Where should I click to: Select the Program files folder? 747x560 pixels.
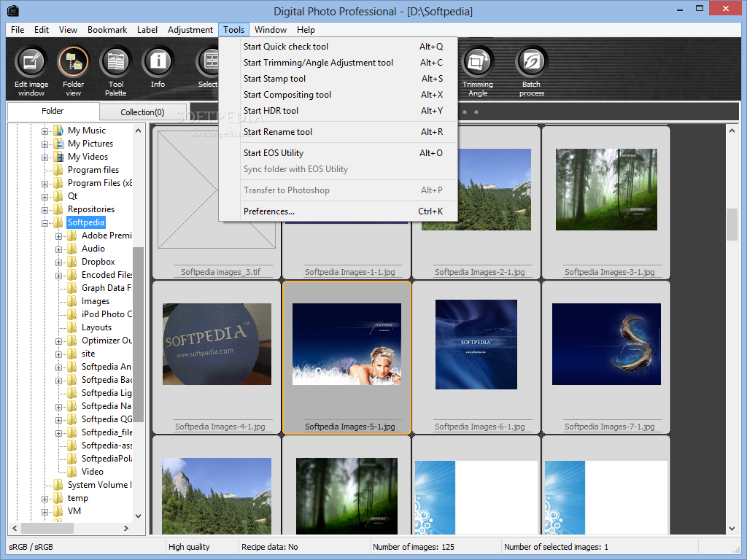(93, 170)
